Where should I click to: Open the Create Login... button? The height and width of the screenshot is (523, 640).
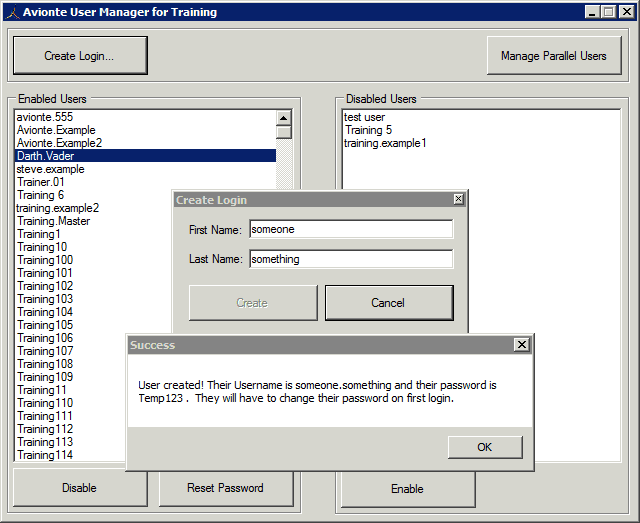click(x=80, y=56)
